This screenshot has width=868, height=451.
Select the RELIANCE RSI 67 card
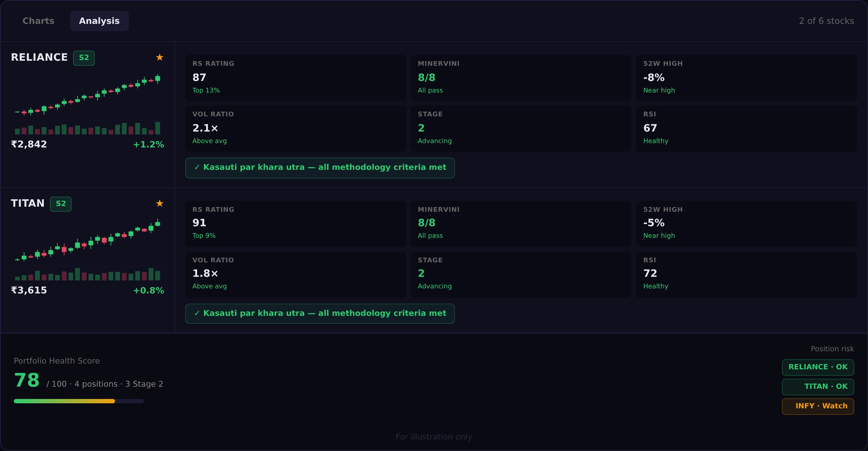(746, 128)
